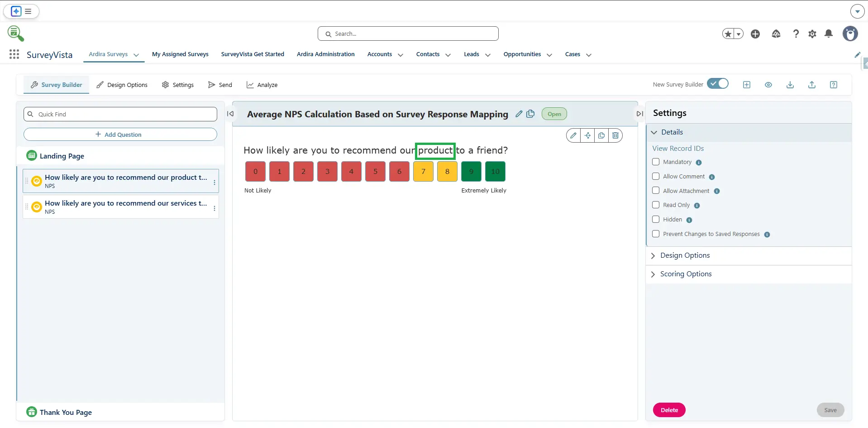The height and width of the screenshot is (428, 868).
Task: Open the Accounts dropdown chevron
Action: (x=401, y=55)
